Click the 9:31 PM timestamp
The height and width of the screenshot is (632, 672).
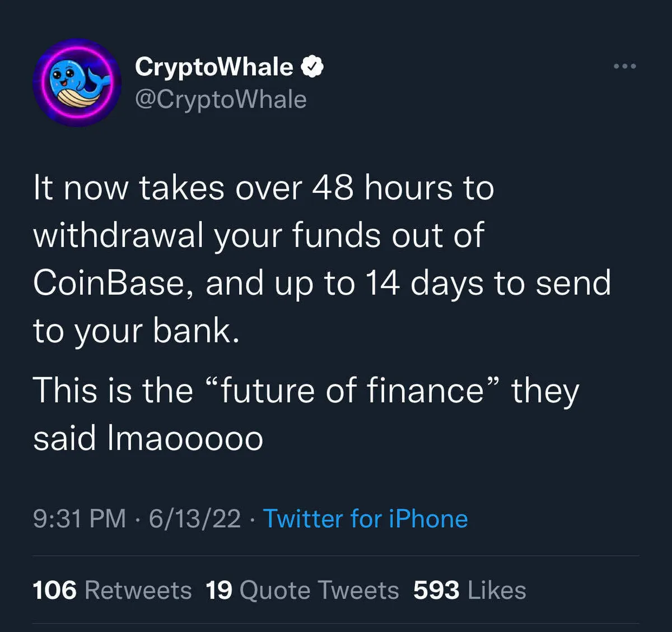coord(80,518)
